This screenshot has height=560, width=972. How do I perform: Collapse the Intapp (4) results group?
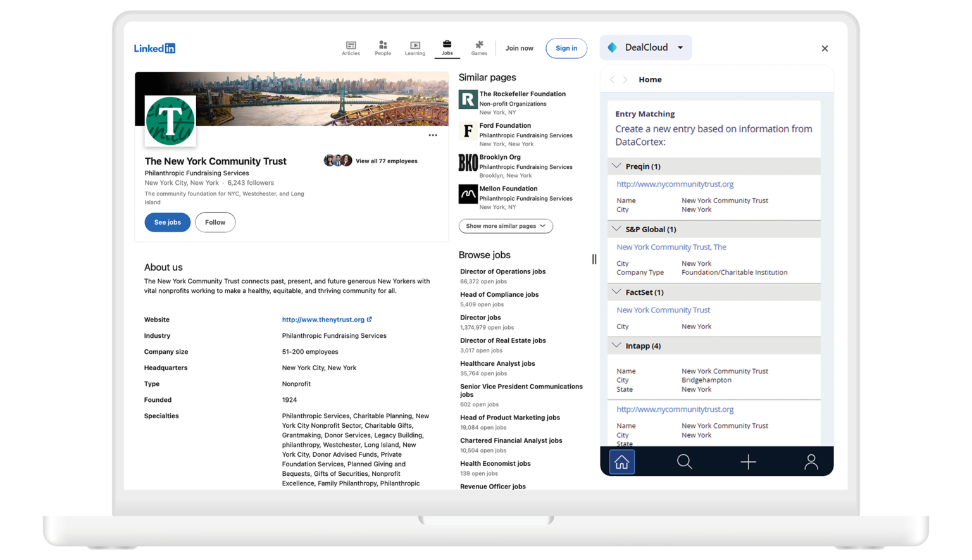pos(616,345)
